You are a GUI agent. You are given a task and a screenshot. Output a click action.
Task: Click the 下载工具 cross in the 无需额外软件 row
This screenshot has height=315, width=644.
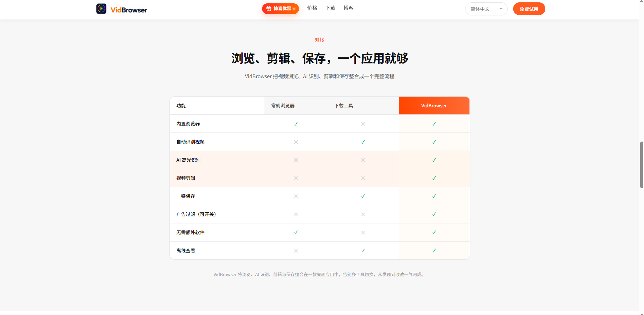tap(363, 232)
